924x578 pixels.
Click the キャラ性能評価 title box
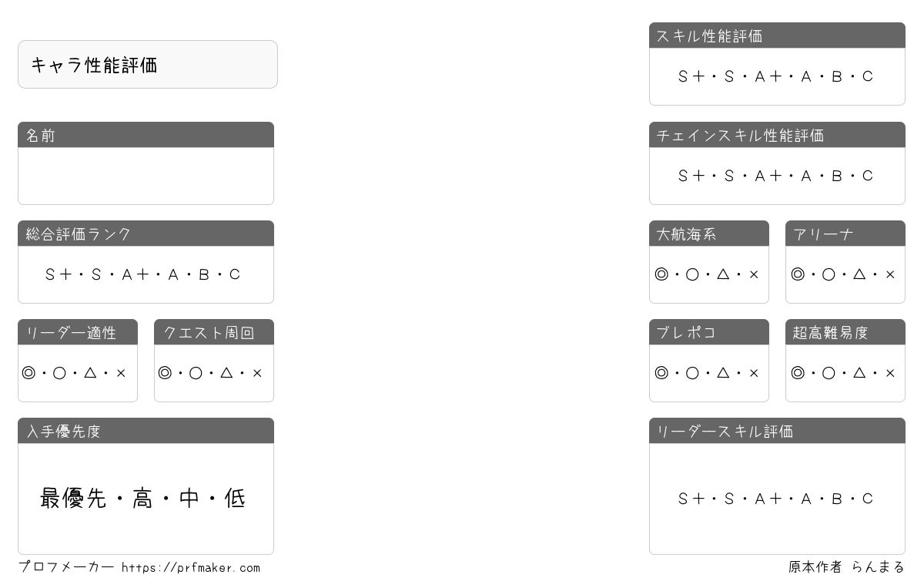[x=148, y=65]
